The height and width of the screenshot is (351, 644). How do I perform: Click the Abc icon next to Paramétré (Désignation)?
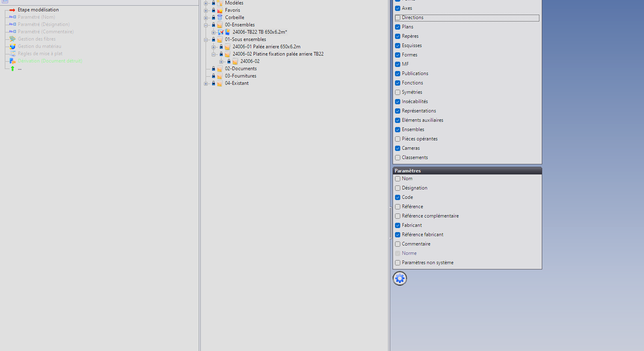click(x=13, y=24)
